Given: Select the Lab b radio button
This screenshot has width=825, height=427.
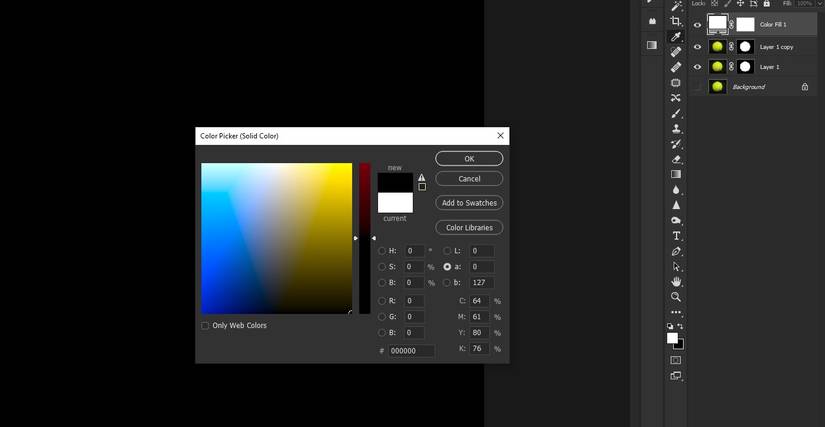Looking at the screenshot, I should coord(447,282).
